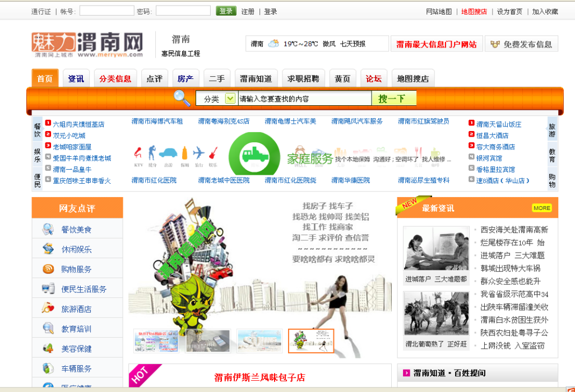This screenshot has height=392, width=575.
Task: Open the 分类 search category dropdown
Action: coord(230,98)
